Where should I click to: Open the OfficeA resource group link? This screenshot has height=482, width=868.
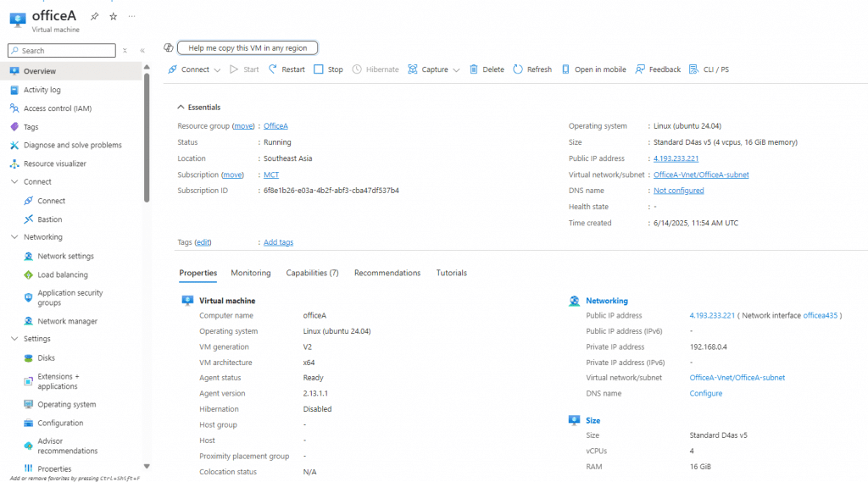[275, 126]
